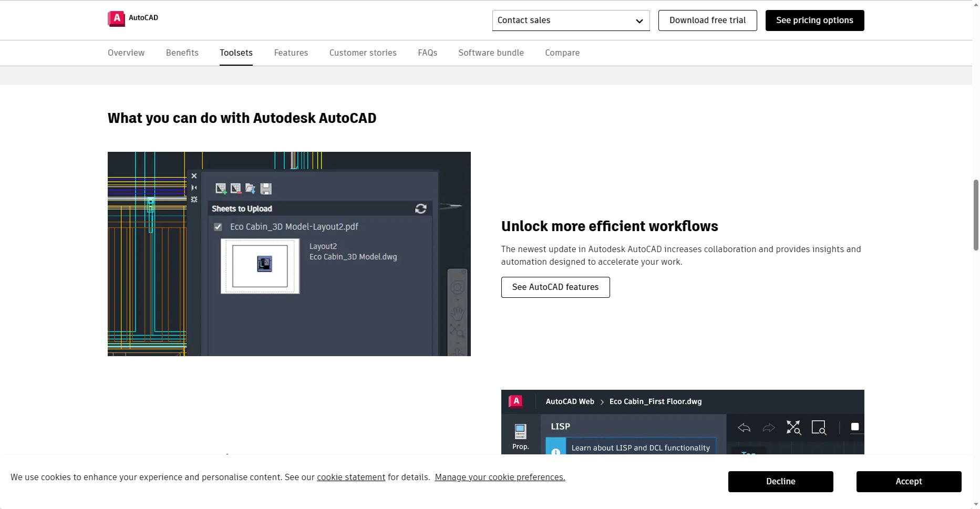This screenshot has width=980, height=509.
Task: Click the save floppy disk icon
Action: (x=266, y=189)
